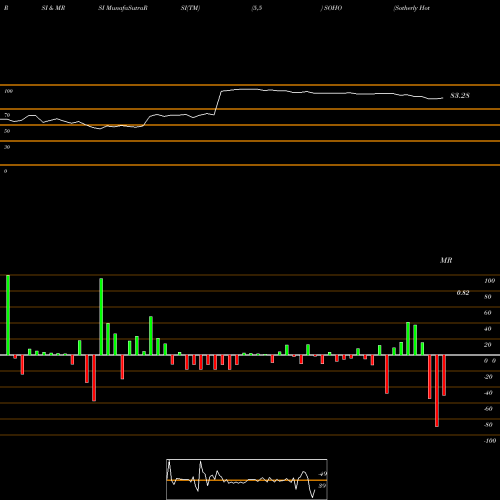Viewport: 500px width, 500px height.
Task: Click the RSI axis label '50'
Action: pyautogui.click(x=7, y=131)
